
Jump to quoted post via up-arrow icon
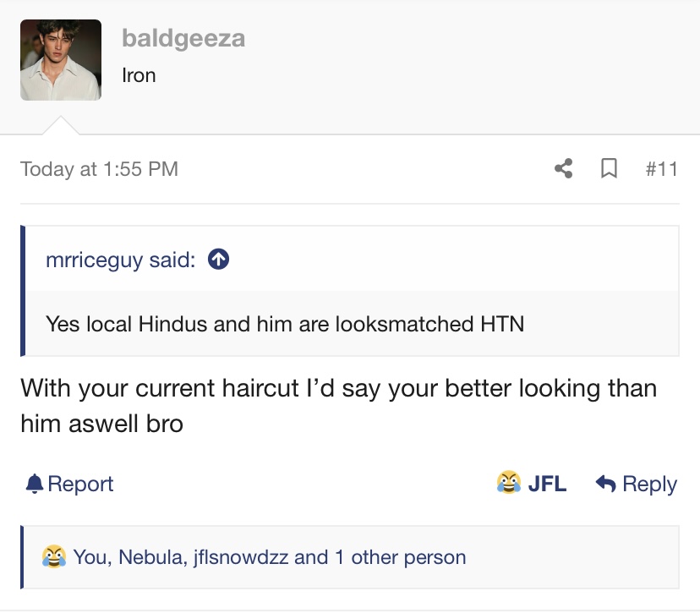[x=218, y=259]
